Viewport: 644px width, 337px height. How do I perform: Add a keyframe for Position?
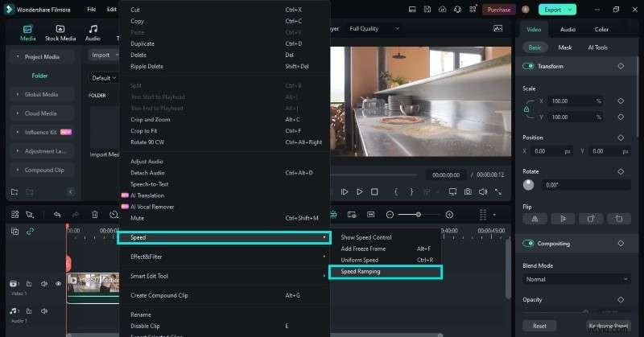click(x=621, y=138)
